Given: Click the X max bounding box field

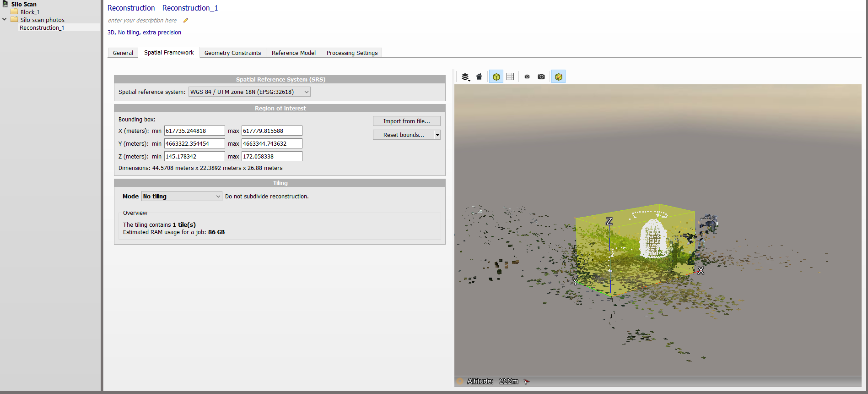Looking at the screenshot, I should click(272, 131).
